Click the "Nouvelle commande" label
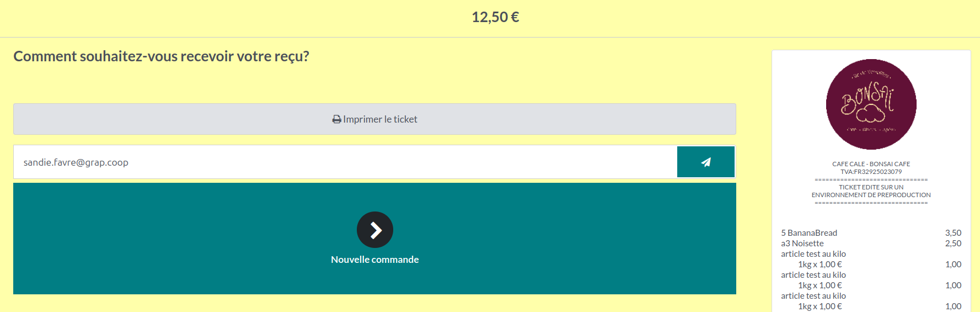The width and height of the screenshot is (980, 312). [x=375, y=260]
